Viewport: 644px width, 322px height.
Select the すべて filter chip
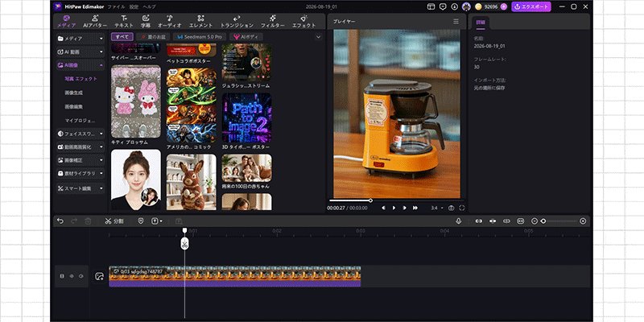(122, 37)
